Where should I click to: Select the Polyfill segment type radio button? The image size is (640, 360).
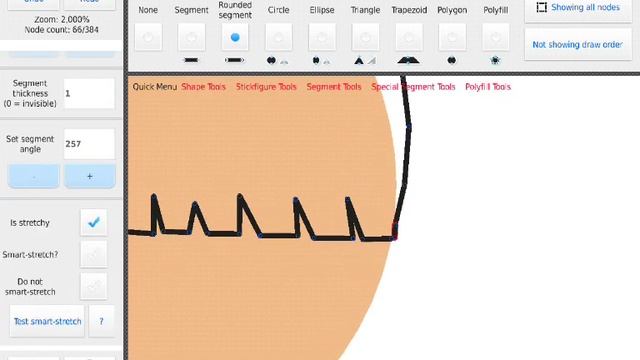(x=496, y=37)
